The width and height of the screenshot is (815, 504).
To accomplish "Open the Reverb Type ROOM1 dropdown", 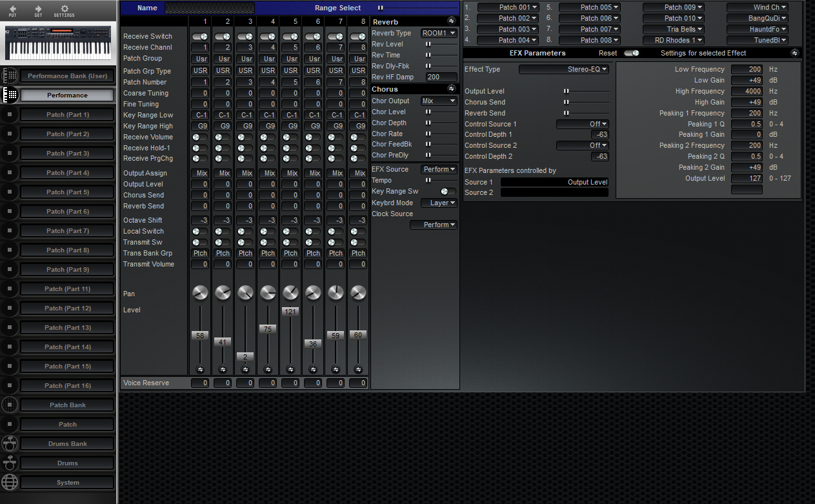I will [439, 32].
